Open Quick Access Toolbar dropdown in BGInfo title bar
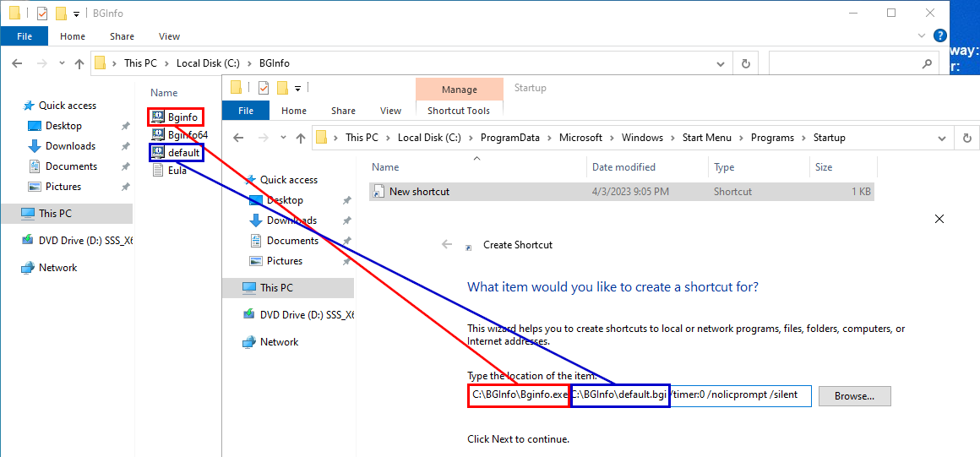Image resolution: width=980 pixels, height=457 pixels. coord(76,14)
